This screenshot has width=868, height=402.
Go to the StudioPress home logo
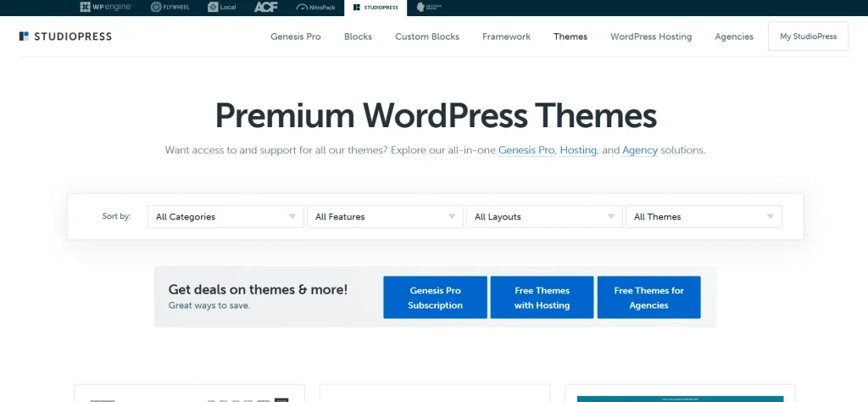[x=65, y=36]
